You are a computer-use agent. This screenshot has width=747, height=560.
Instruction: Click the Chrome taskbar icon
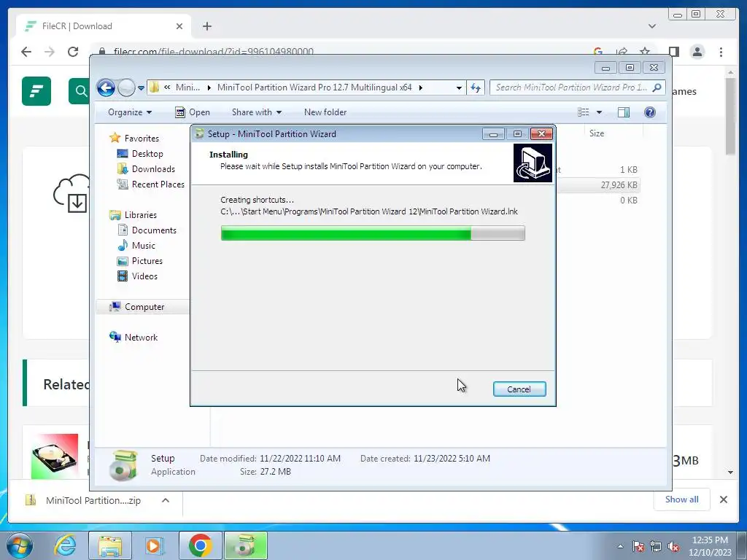[200, 546]
